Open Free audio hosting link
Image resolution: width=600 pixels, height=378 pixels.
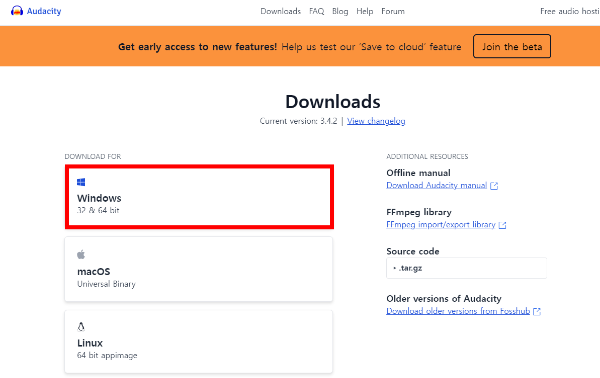pyautogui.click(x=570, y=11)
